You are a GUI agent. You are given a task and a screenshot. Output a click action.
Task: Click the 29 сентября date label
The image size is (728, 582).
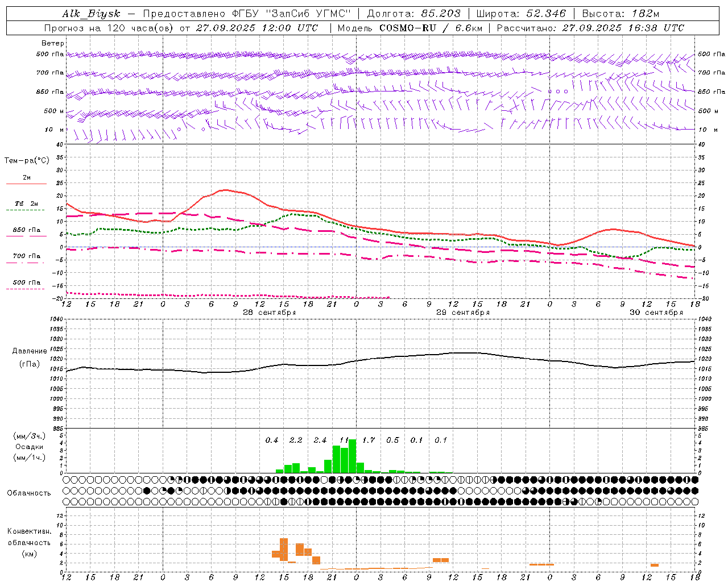pyautogui.click(x=462, y=313)
